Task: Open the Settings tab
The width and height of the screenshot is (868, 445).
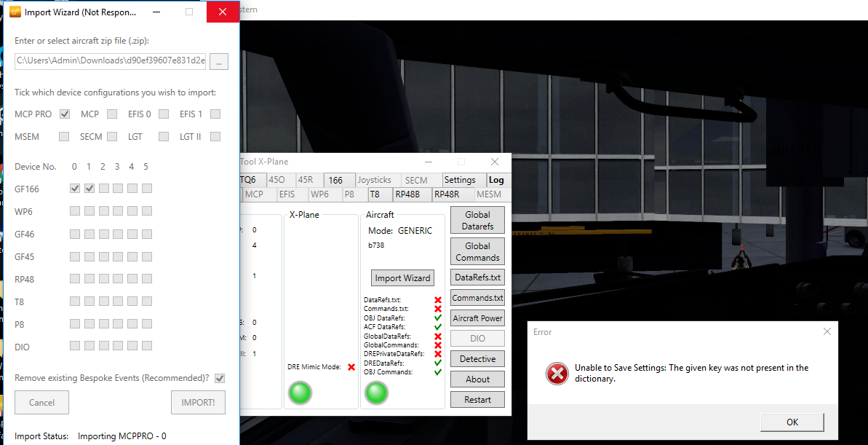Action: click(x=460, y=180)
